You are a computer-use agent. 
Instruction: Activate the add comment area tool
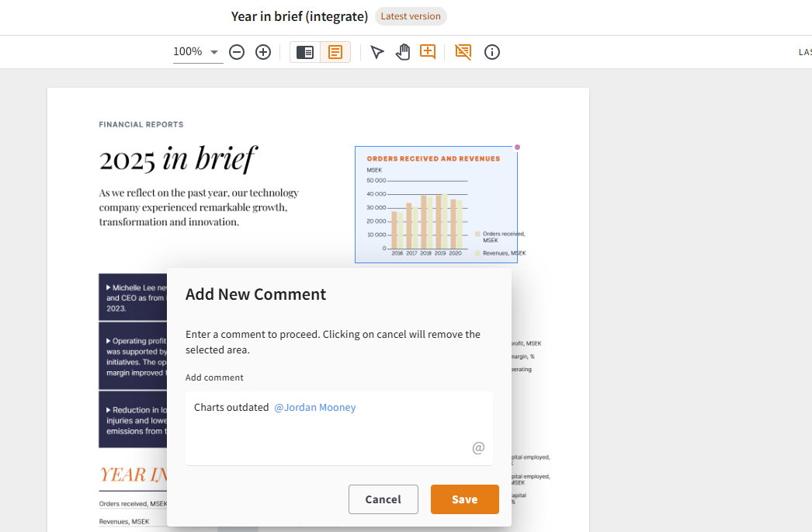[x=428, y=52]
